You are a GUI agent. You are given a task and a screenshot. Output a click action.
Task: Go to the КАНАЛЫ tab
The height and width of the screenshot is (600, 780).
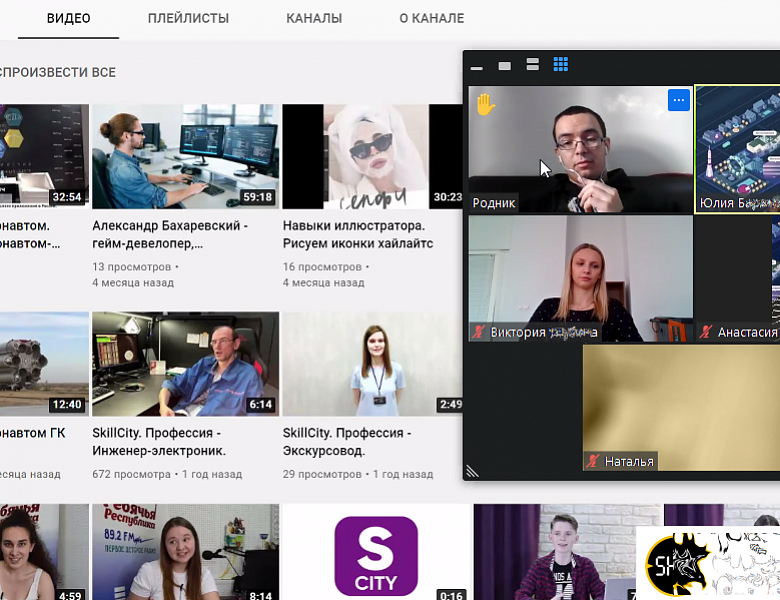tap(314, 18)
